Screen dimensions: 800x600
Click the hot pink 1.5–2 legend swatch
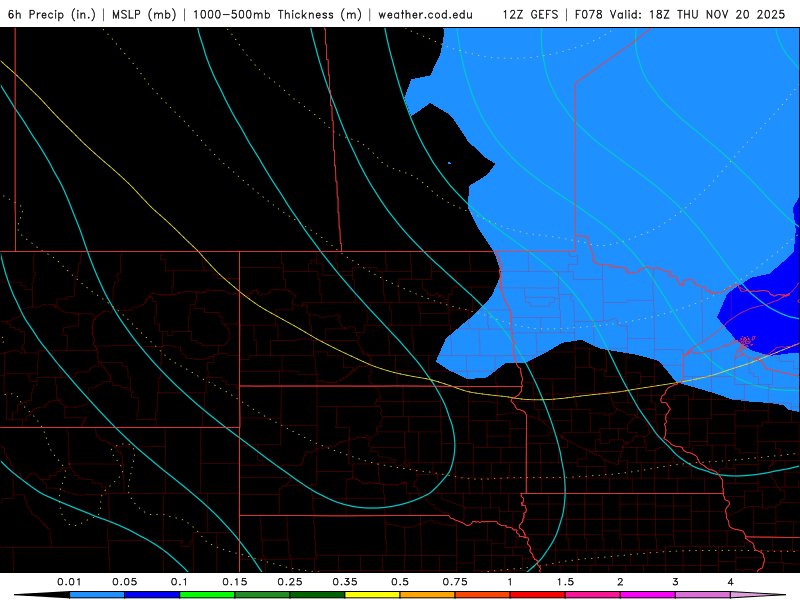coord(593,595)
